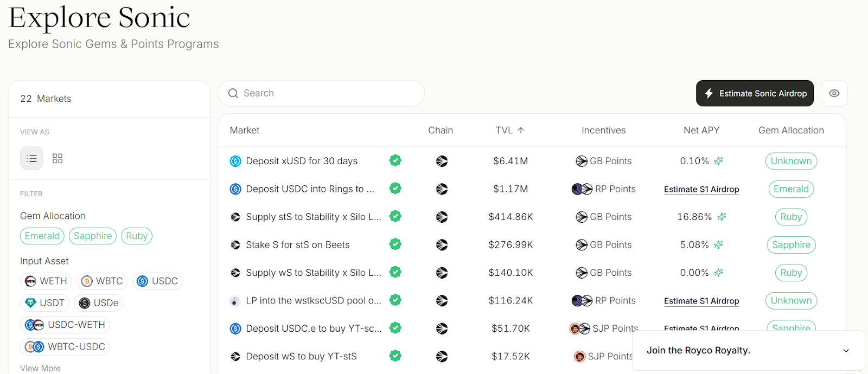
Task: Click Unknown gem badge in xUSD row
Action: coord(791,161)
